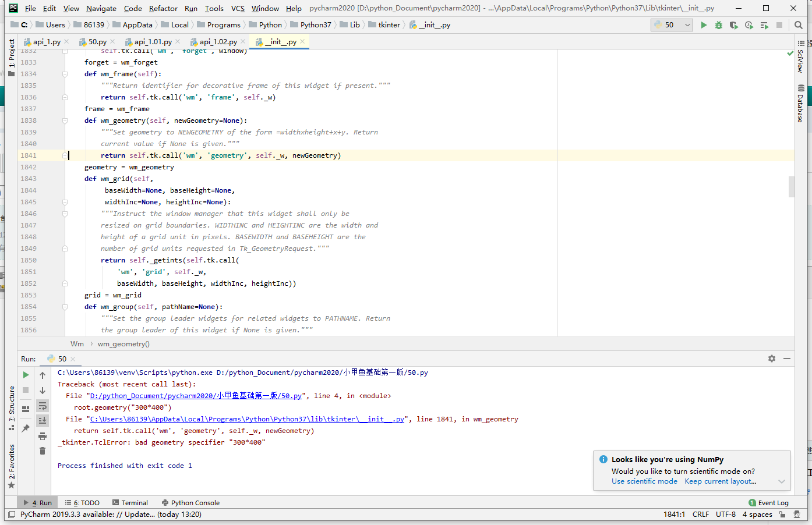Viewport: 812px width, 525px height.
Task: Click the "Use scientific mode" link
Action: pos(644,481)
